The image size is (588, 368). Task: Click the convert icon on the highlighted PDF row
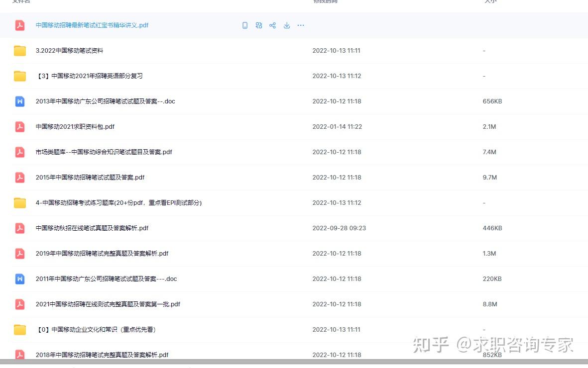[259, 25]
